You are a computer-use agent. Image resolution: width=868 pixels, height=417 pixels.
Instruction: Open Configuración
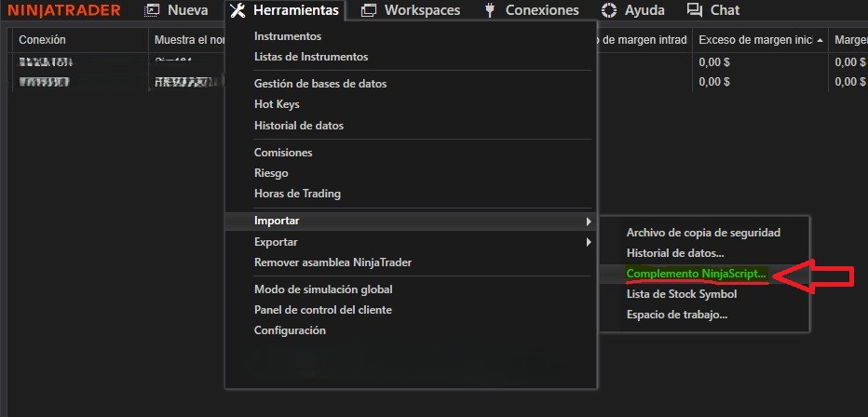coord(290,330)
